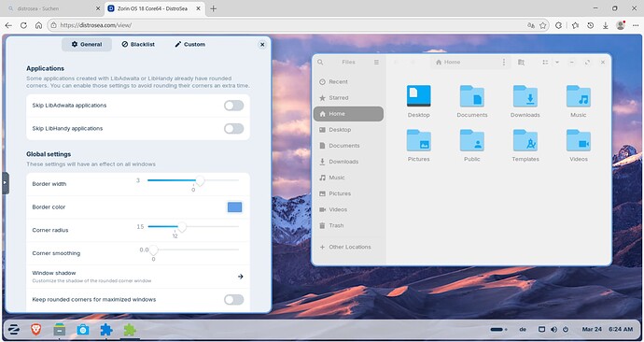Select Videos in Files sidebar

pos(349,209)
